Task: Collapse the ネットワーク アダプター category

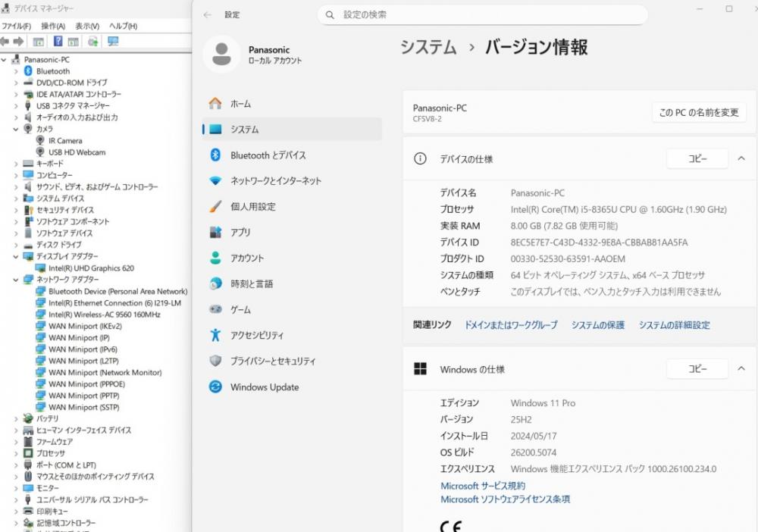Action: pyautogui.click(x=15, y=280)
